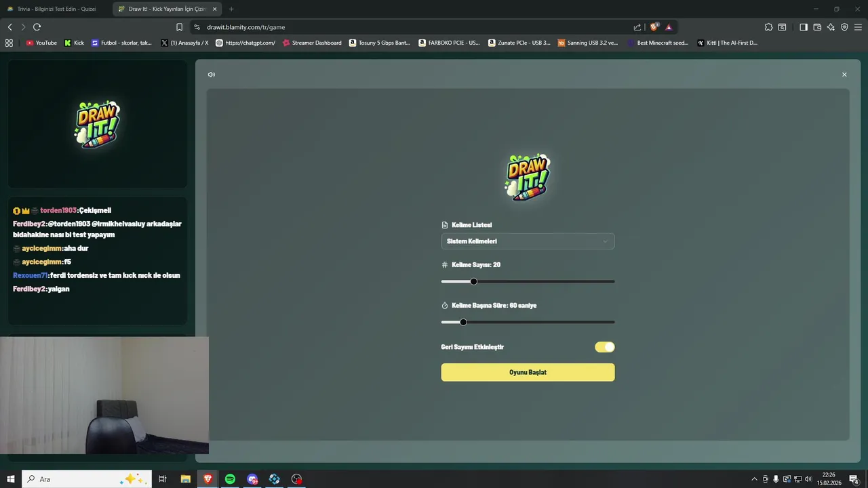
Task: Open the chatgpt.com bookmark
Action: (245, 43)
